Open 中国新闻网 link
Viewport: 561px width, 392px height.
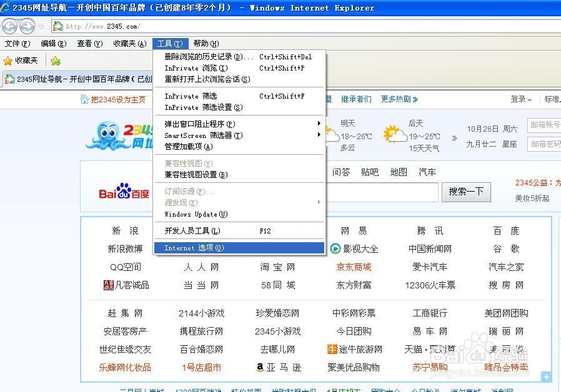430,248
